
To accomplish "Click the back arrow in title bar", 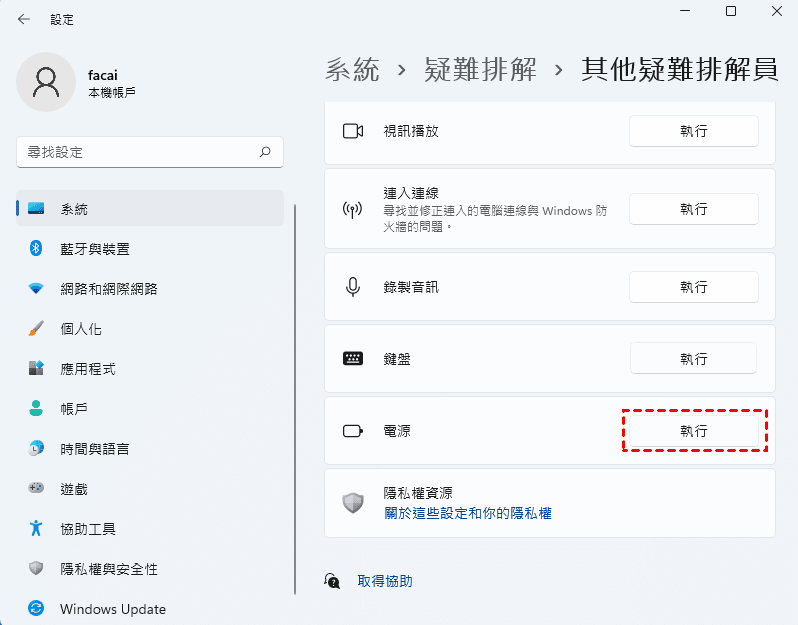I will click(x=24, y=19).
